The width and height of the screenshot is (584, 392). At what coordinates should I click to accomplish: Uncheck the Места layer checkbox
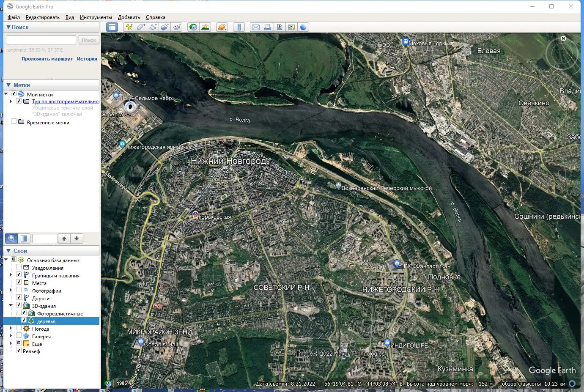coord(19,282)
